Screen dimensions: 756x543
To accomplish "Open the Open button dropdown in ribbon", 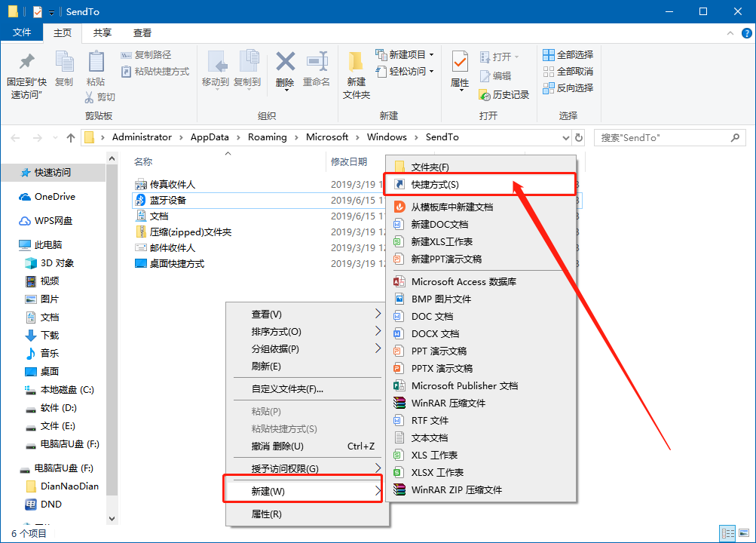I will pos(517,57).
